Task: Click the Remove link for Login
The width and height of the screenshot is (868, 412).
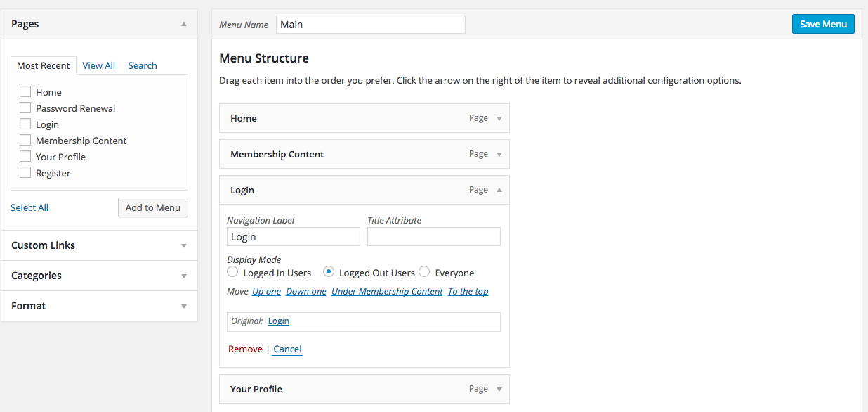Action: point(245,349)
